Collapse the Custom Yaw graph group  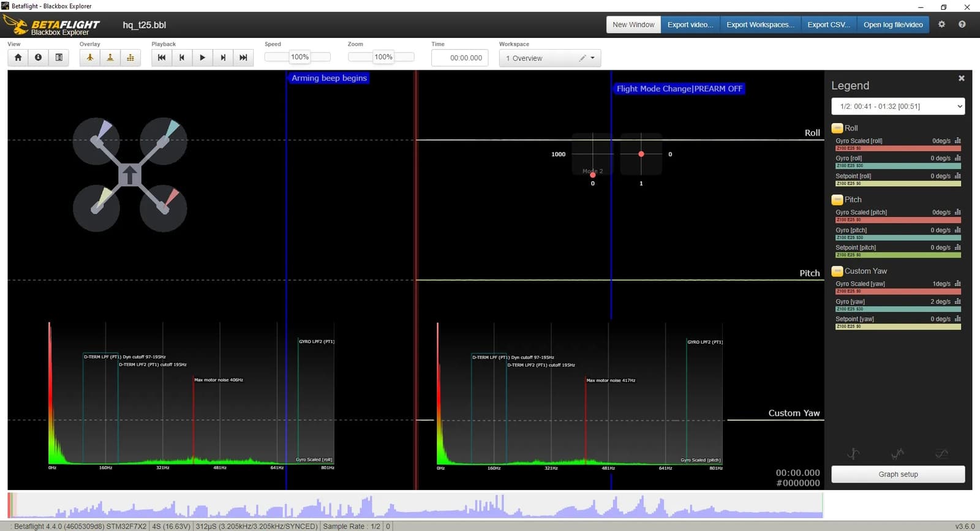click(x=837, y=271)
